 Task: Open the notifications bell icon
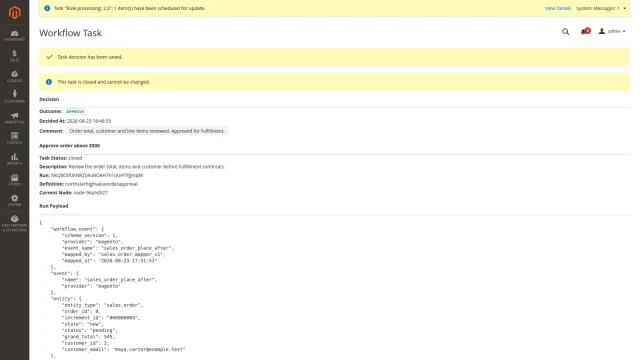tap(584, 31)
